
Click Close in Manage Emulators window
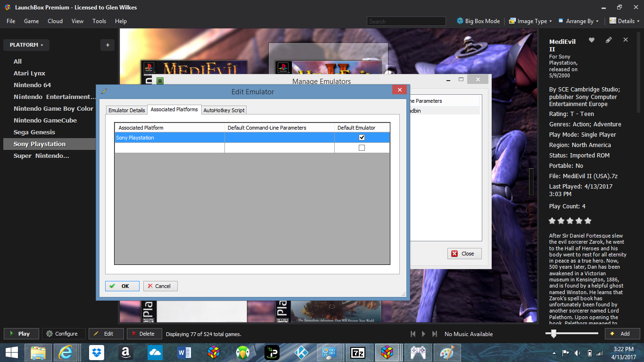pyautogui.click(x=464, y=254)
